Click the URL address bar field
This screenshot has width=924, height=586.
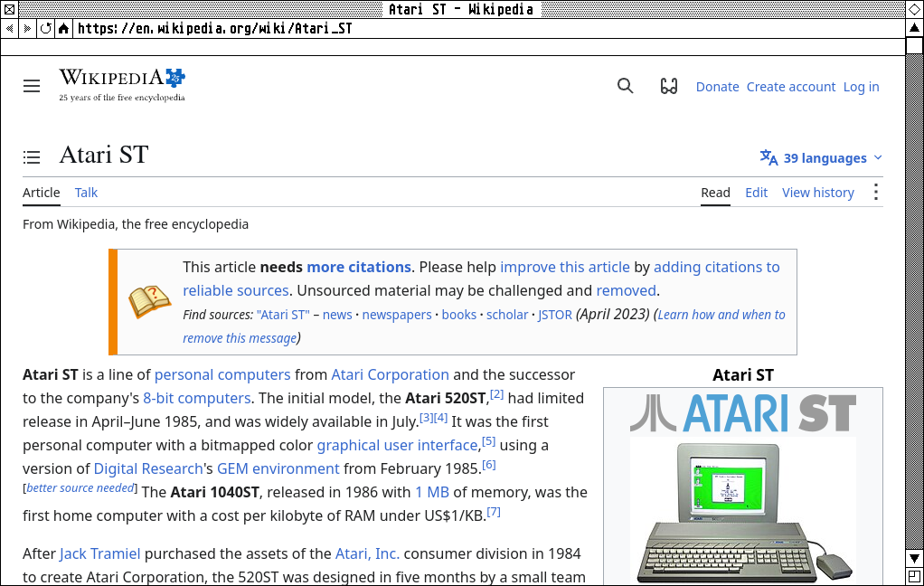point(488,28)
